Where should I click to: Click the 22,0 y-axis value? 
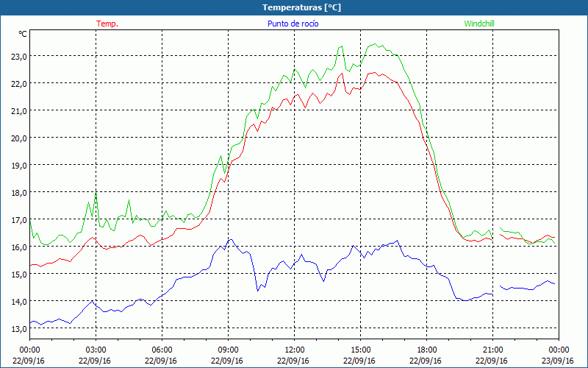tap(19, 83)
